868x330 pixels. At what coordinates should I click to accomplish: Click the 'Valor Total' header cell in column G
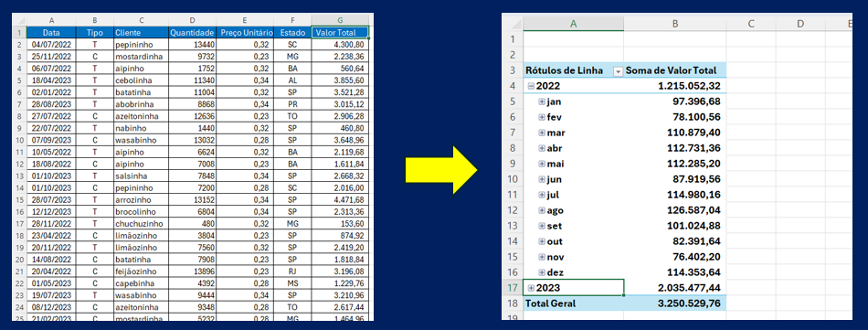click(339, 32)
